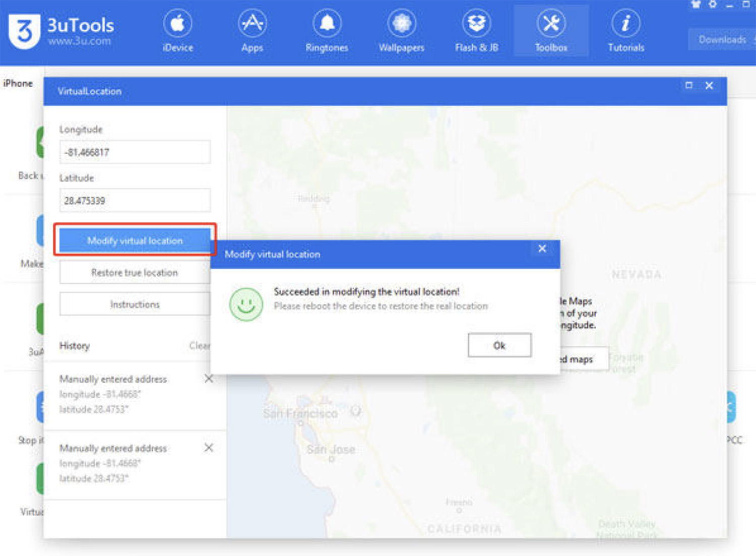The width and height of the screenshot is (756, 556).
Task: Click Modify virtual location button
Action: click(135, 240)
